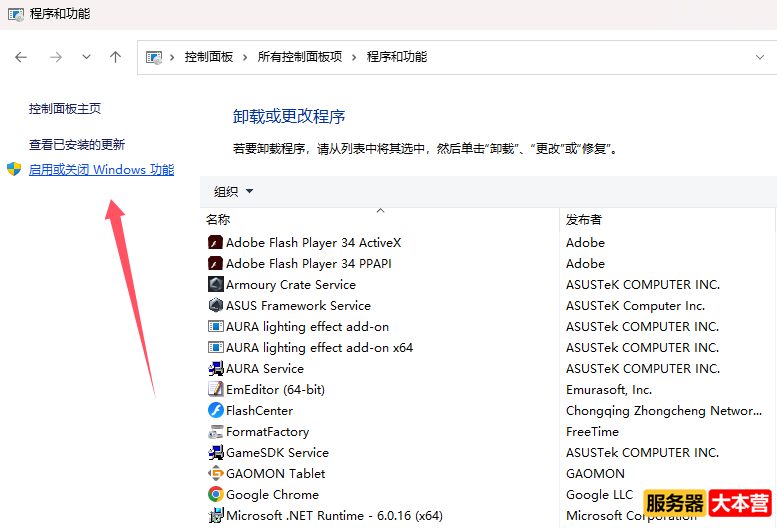Select 所有控制面板项 breadcrumb

[x=300, y=57]
